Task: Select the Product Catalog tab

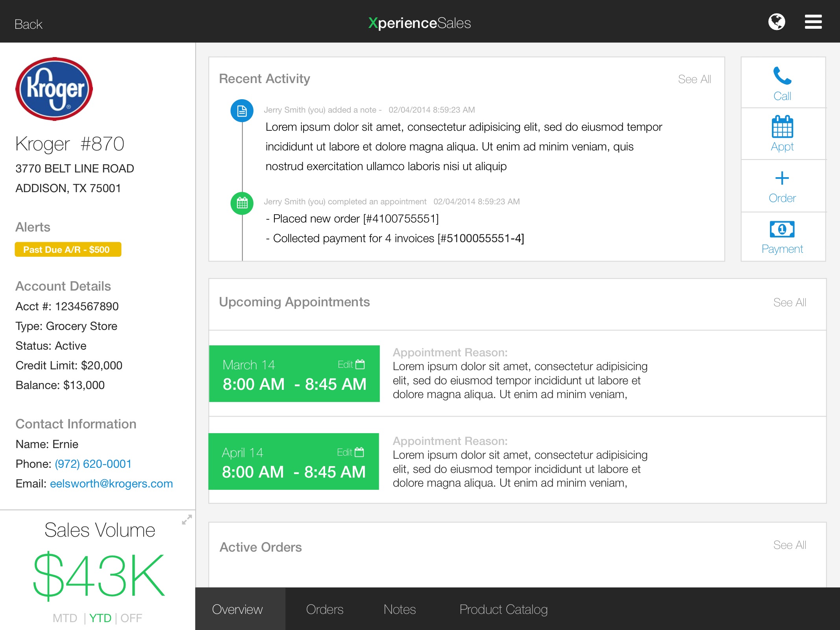Action: tap(503, 610)
